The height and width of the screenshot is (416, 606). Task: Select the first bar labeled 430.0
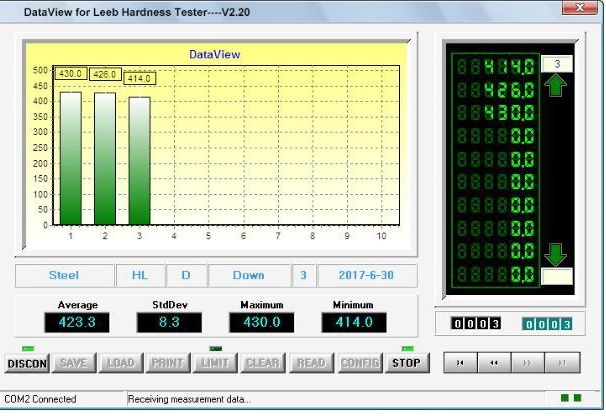tap(70, 157)
